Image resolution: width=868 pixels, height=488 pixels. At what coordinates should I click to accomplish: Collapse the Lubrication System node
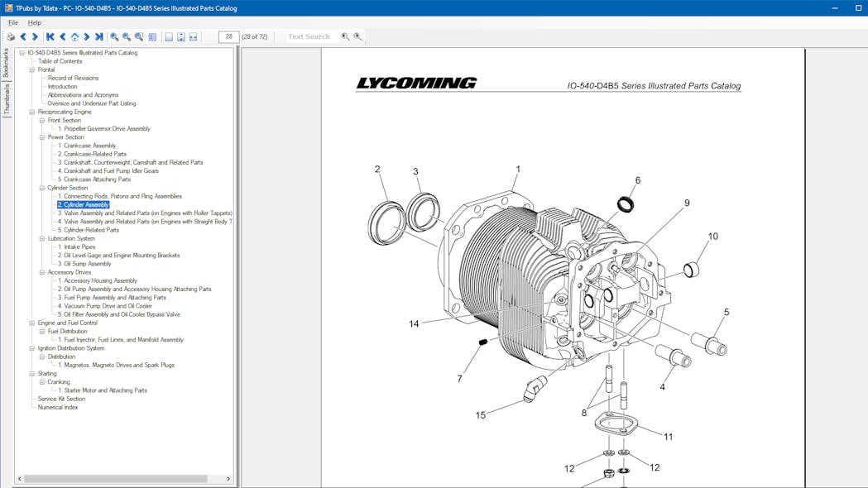pyautogui.click(x=41, y=238)
